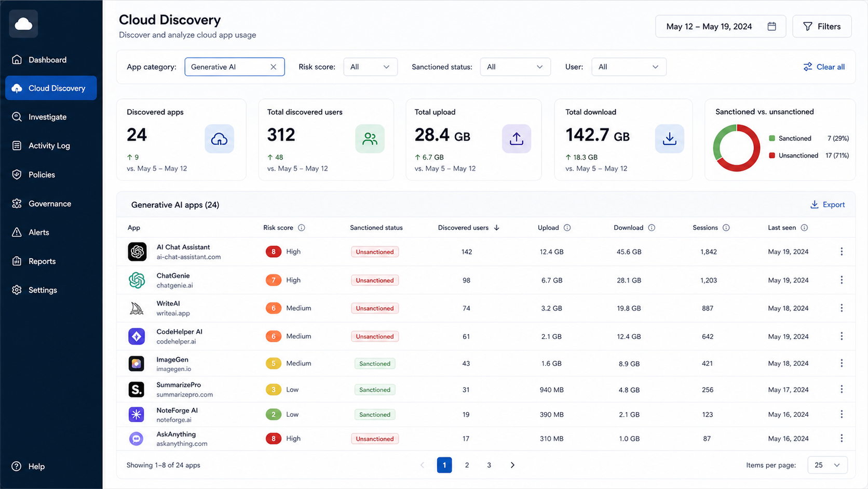Export the Generative AI apps list
Screen dimensions: 868x489
point(828,205)
